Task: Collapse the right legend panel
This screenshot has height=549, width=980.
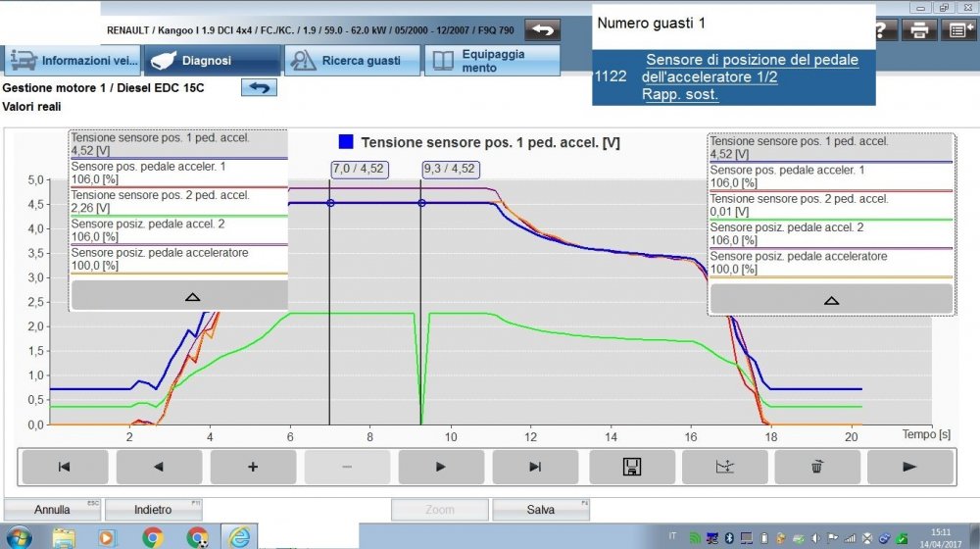Action: (831, 300)
